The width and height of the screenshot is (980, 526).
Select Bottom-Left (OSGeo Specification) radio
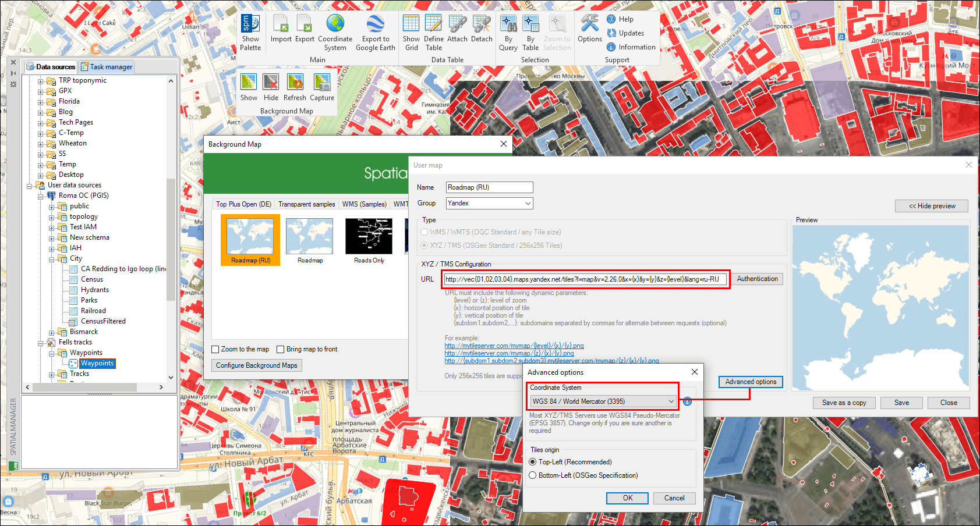[532, 475]
